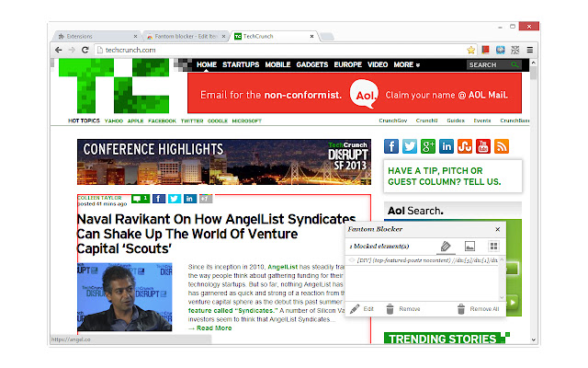Focus the techcrunch.com address bar

point(281,50)
